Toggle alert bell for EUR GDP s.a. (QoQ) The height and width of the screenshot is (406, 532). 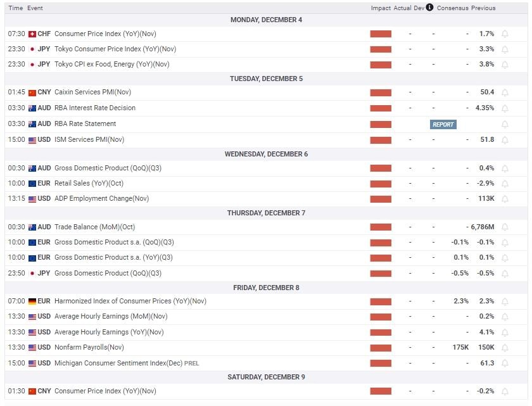pyautogui.click(x=505, y=243)
